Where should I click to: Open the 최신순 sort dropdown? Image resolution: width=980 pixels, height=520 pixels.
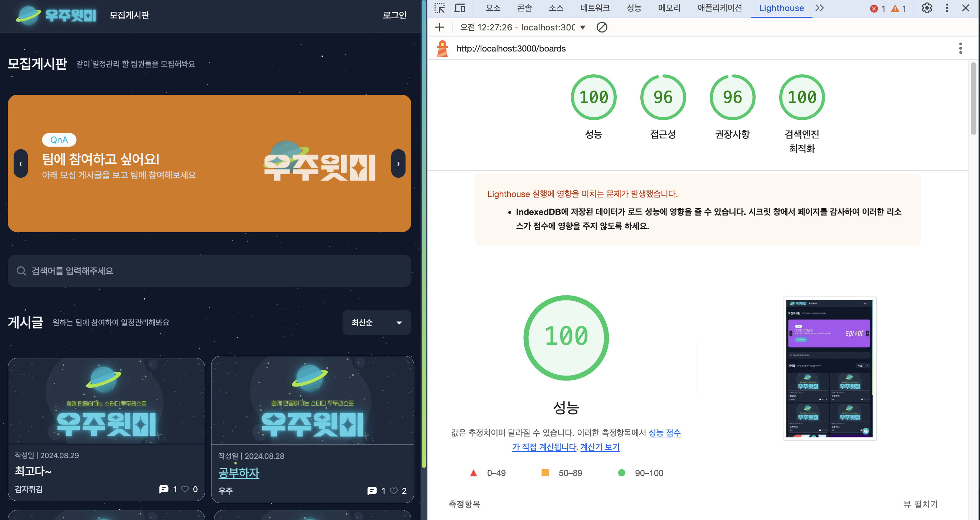[x=376, y=322]
